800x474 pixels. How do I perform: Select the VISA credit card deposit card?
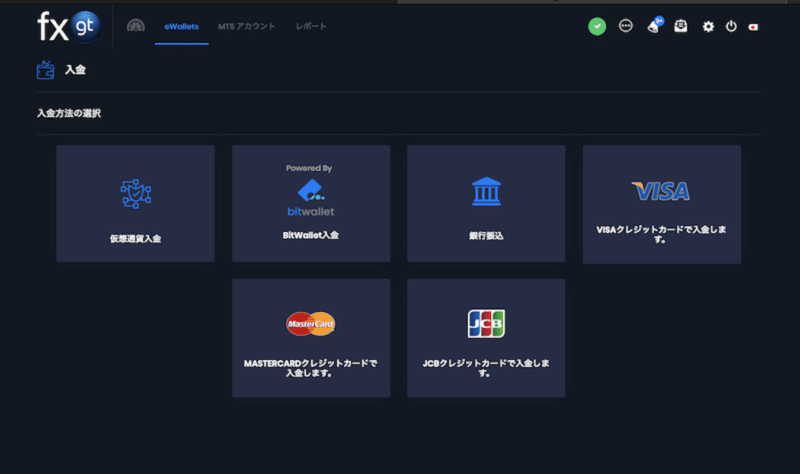[662, 204]
